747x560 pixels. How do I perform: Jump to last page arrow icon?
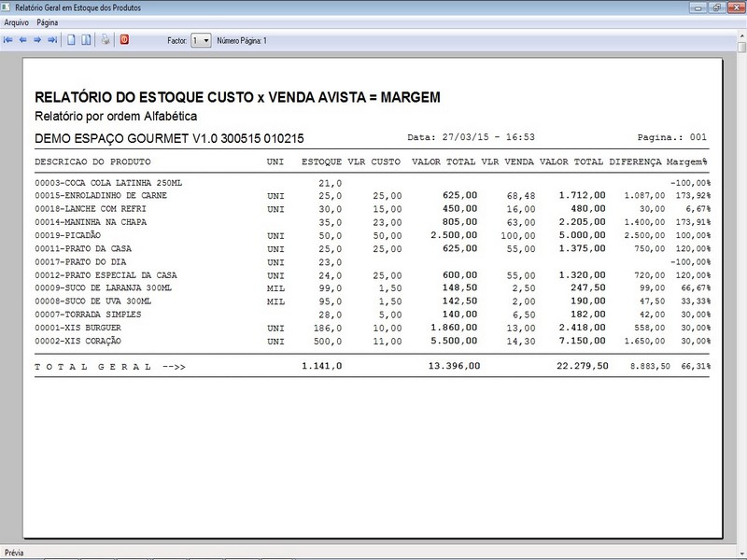coord(52,40)
